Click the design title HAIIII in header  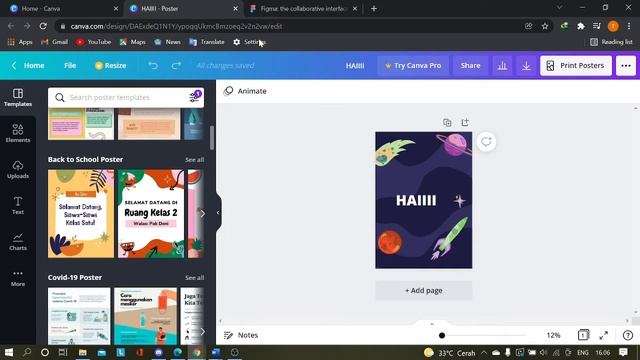(x=355, y=65)
